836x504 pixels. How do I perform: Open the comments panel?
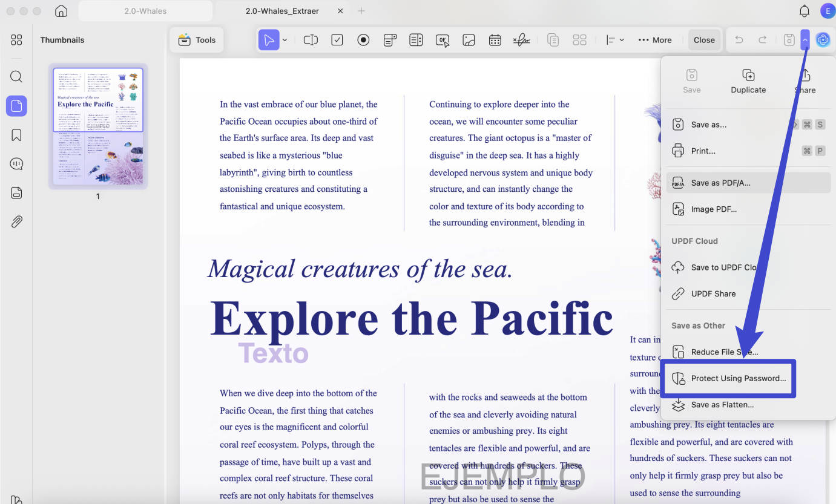coord(16,164)
